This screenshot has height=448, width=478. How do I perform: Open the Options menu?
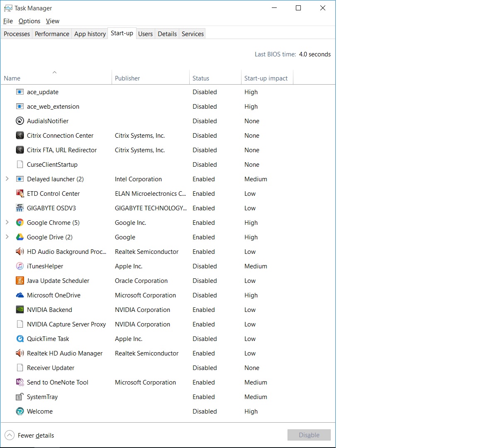tap(29, 21)
